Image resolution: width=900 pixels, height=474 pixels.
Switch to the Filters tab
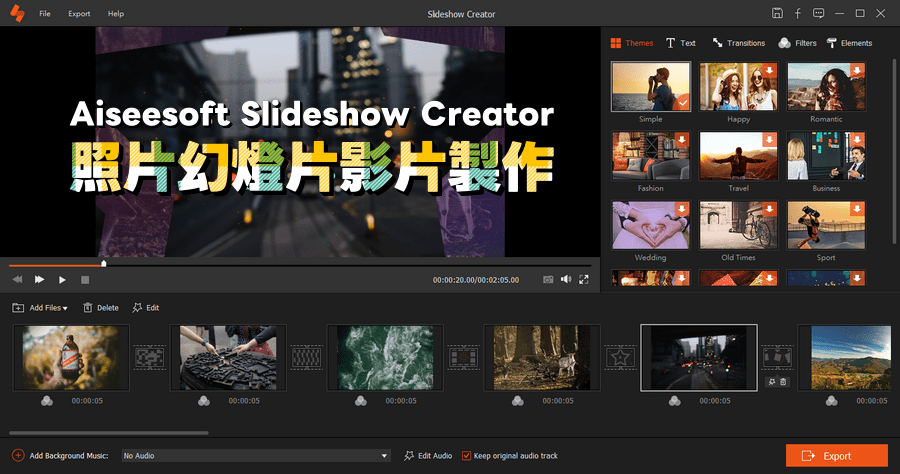[797, 43]
